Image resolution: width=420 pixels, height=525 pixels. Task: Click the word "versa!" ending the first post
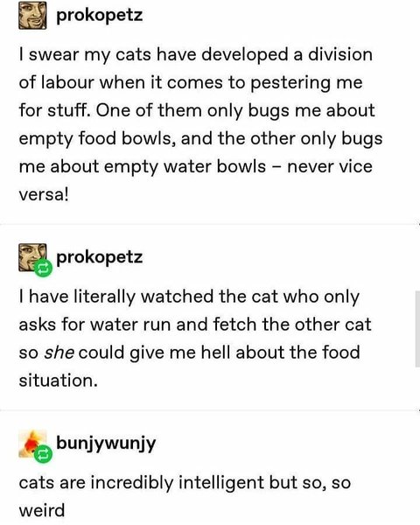click(44, 194)
